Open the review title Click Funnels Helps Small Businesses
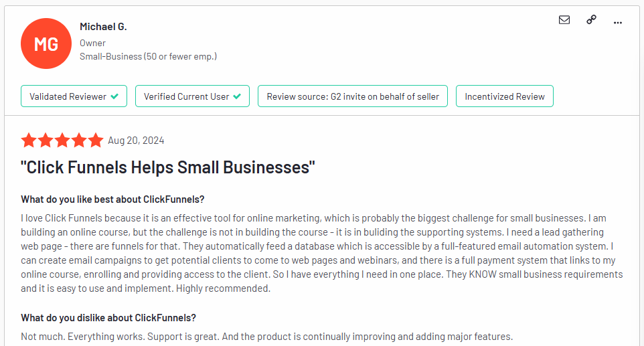Image resolution: width=644 pixels, height=346 pixels. pyautogui.click(x=168, y=167)
